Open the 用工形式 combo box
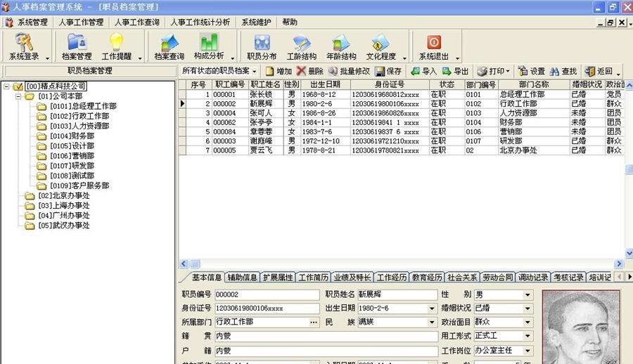This screenshot has height=364, width=633. pyautogui.click(x=527, y=336)
